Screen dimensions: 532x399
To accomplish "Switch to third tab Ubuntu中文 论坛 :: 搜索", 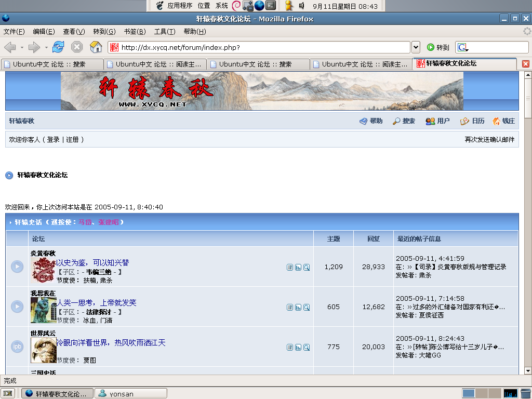I will coord(259,64).
